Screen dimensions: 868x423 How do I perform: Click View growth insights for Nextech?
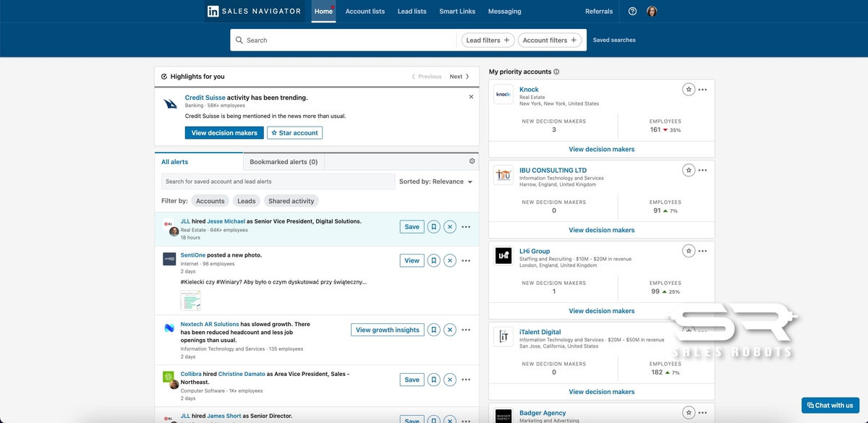pyautogui.click(x=388, y=330)
